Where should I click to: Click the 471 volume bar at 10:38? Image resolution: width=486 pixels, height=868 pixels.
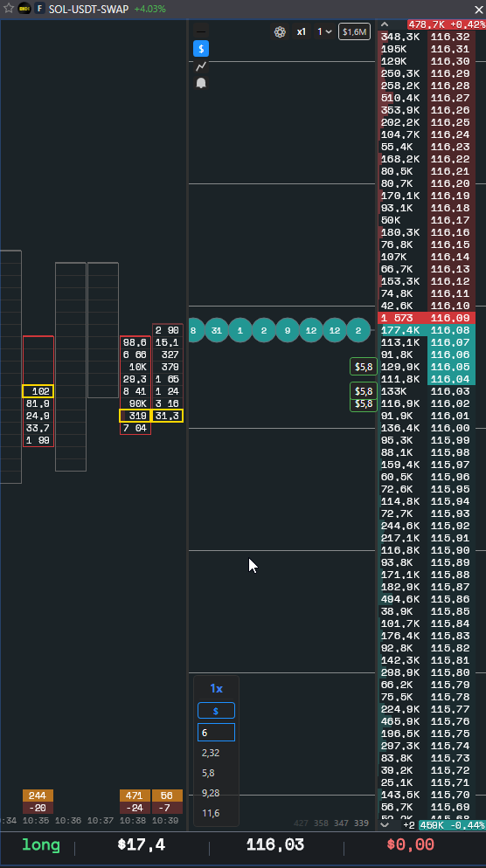135,796
